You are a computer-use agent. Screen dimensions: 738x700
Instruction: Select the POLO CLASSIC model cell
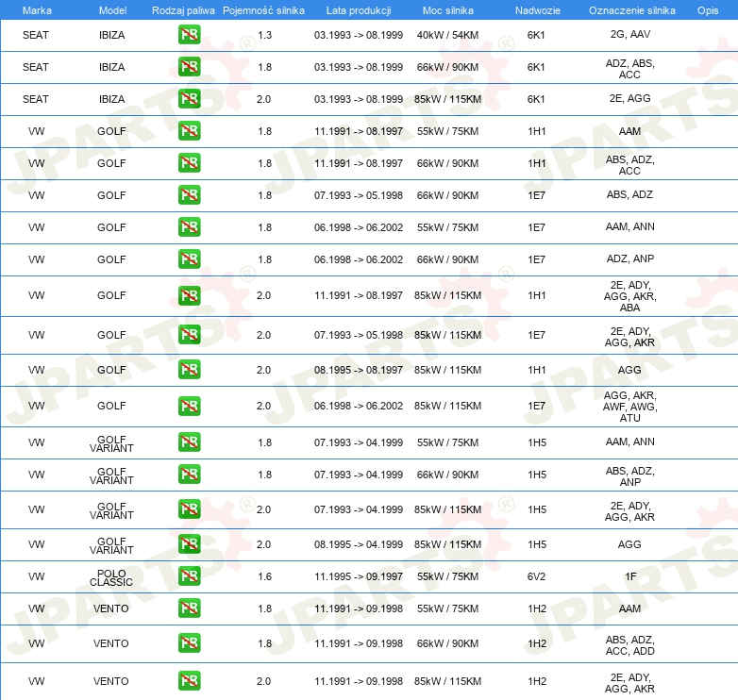coord(111,577)
